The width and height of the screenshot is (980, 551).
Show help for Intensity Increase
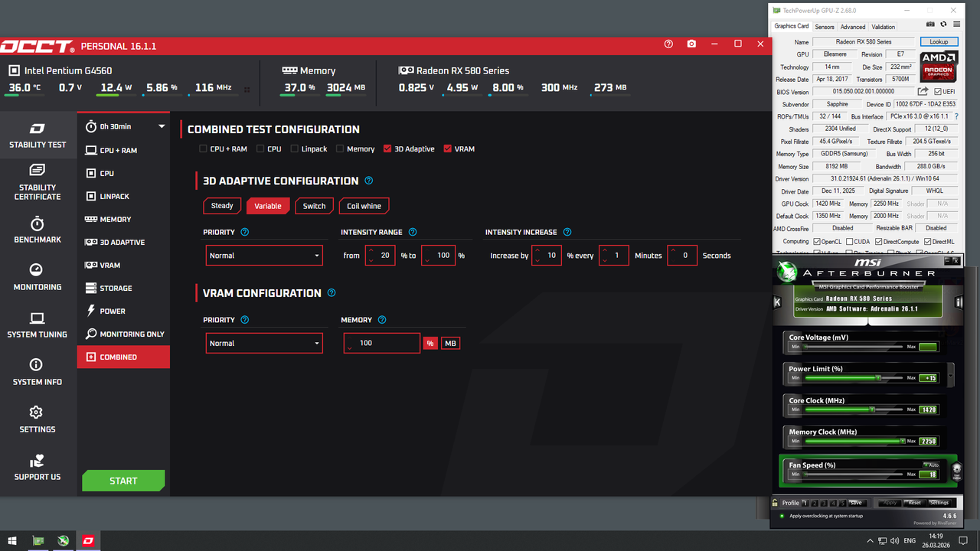(567, 232)
